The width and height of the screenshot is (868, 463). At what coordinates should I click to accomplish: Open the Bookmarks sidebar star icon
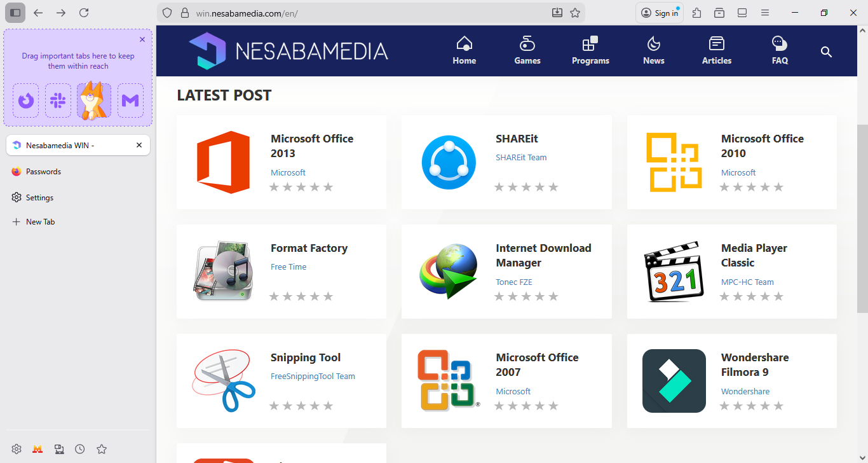pos(102,449)
